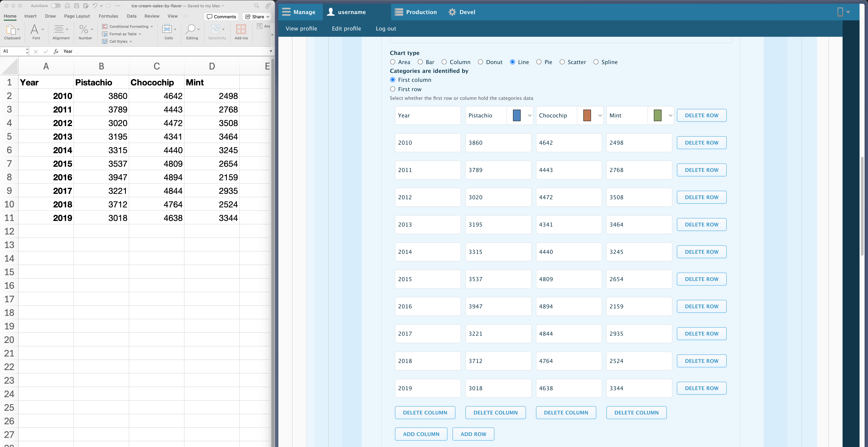Viewport: 868px width, 447px height.
Task: Click the ADD ROW button
Action: tap(473, 434)
